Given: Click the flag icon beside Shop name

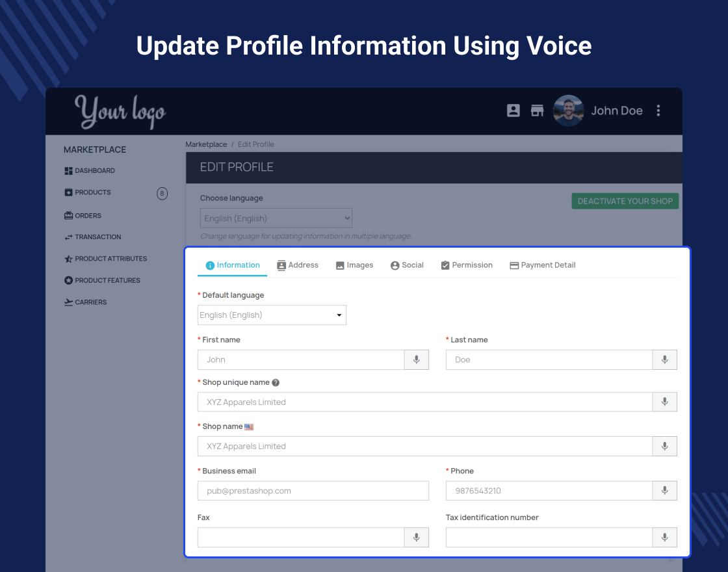Looking at the screenshot, I should [x=249, y=426].
